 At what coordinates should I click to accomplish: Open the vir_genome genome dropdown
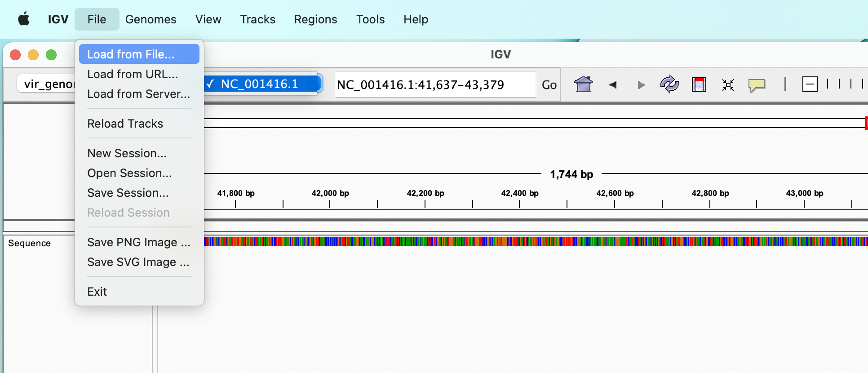(x=46, y=84)
